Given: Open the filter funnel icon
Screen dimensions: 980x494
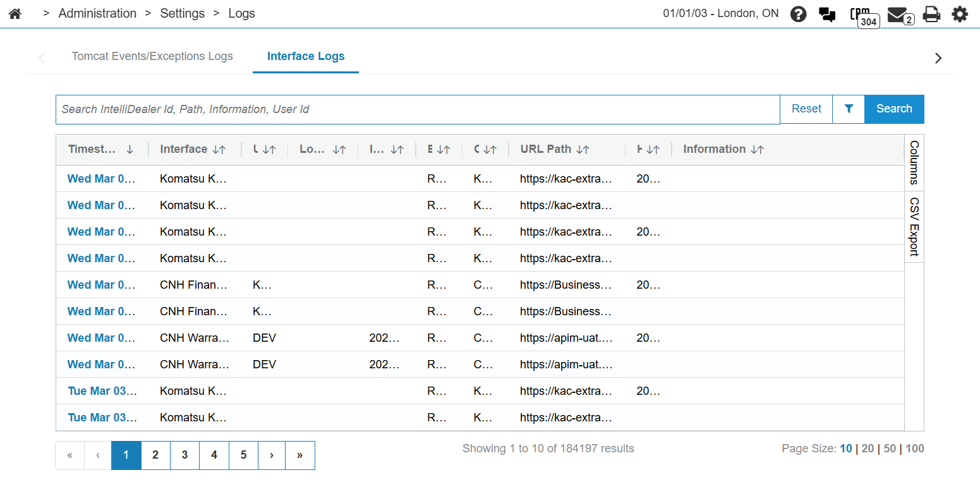Looking at the screenshot, I should [x=849, y=109].
